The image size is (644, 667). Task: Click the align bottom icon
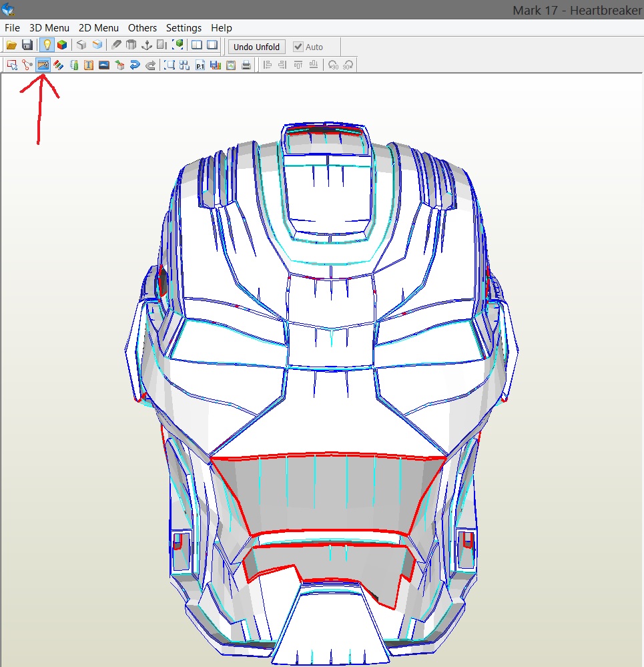click(x=314, y=65)
